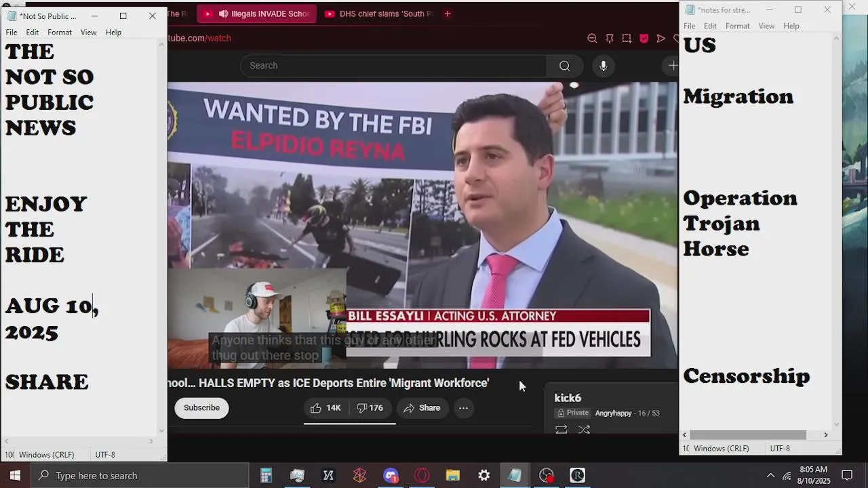Click the up scroll arrow in notes Notepad

(836, 37)
